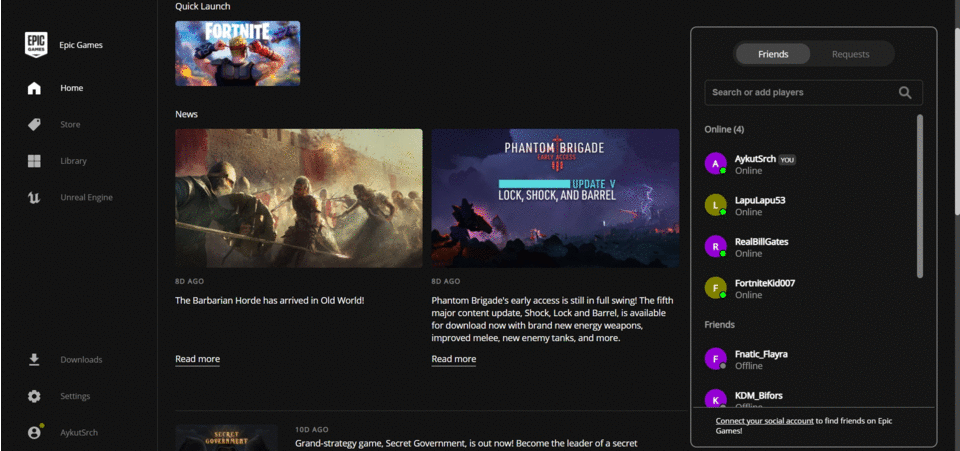Click AykutSrch name in Online list
Screen dimensions: 960x451
[755, 159]
